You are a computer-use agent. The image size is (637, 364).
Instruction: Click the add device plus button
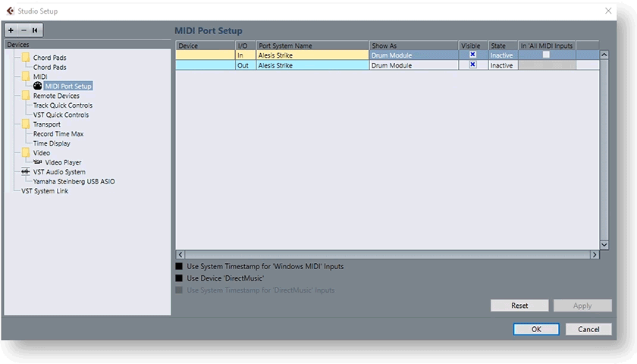click(x=11, y=30)
